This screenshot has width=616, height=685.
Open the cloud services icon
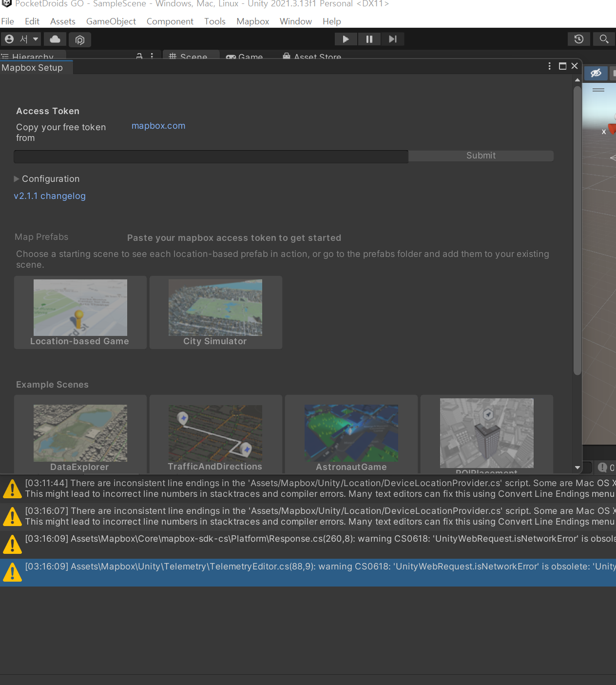click(55, 39)
